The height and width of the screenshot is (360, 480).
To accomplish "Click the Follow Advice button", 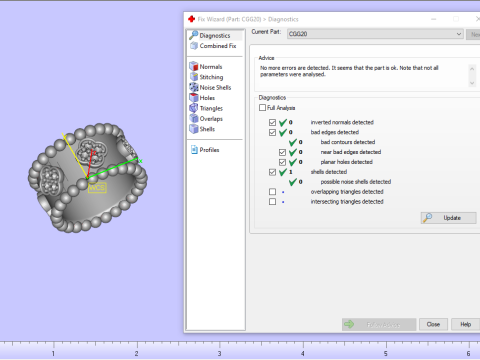I will pos(379,324).
